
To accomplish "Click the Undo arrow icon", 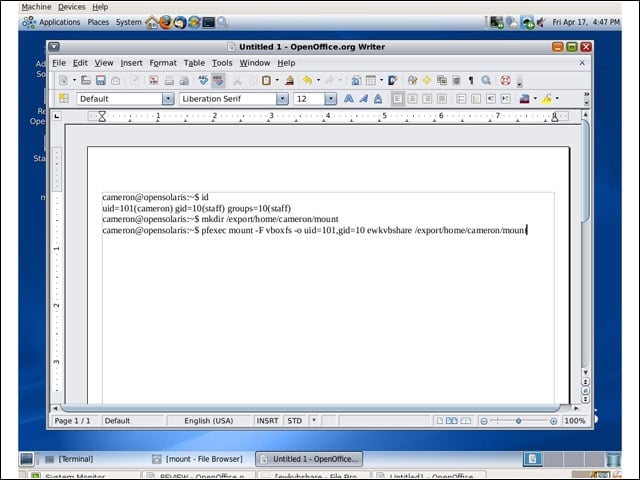I will (x=307, y=80).
